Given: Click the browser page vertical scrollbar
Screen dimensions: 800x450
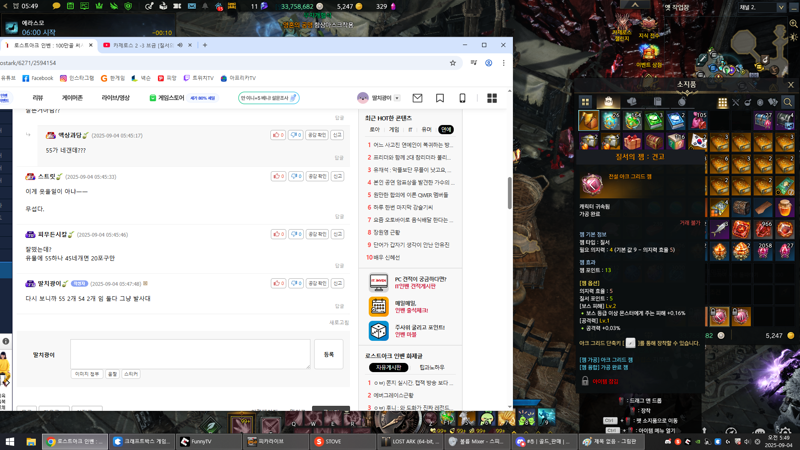Looking at the screenshot, I should (x=509, y=193).
